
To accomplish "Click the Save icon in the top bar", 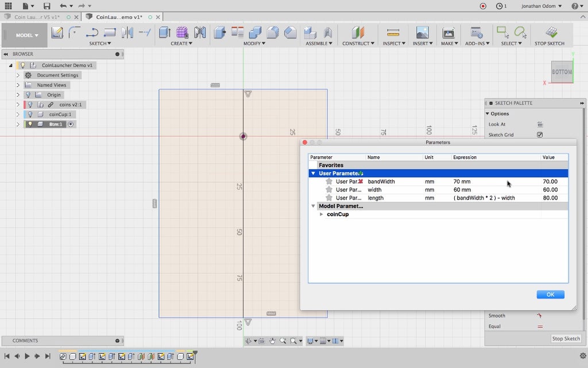I will [x=47, y=6].
